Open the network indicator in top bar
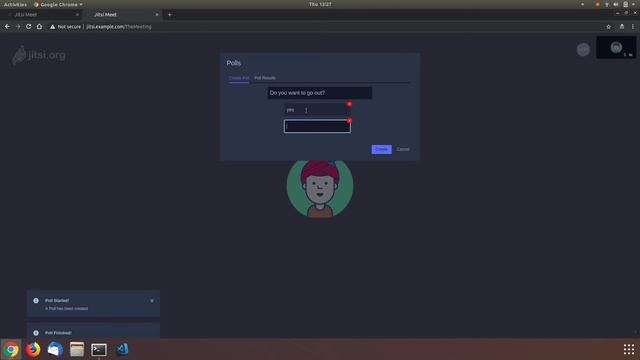Screen dimensions: 640x360 point(607,4)
